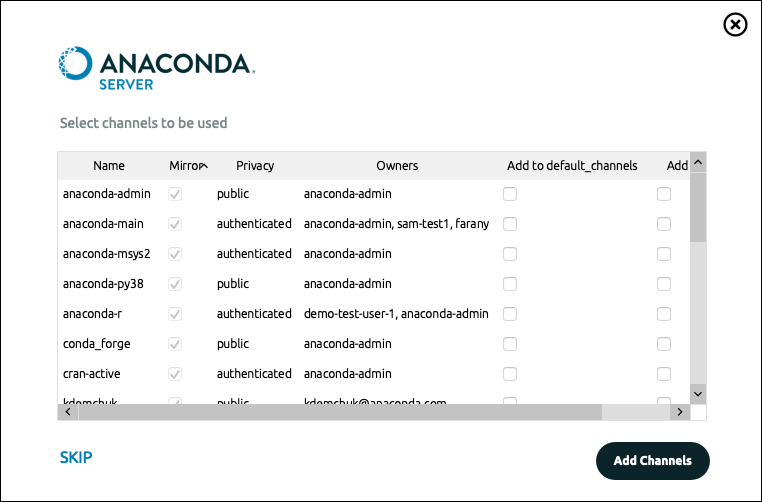
Task: Click 'authenticated' privacy of anaconda-main
Action: (x=254, y=224)
